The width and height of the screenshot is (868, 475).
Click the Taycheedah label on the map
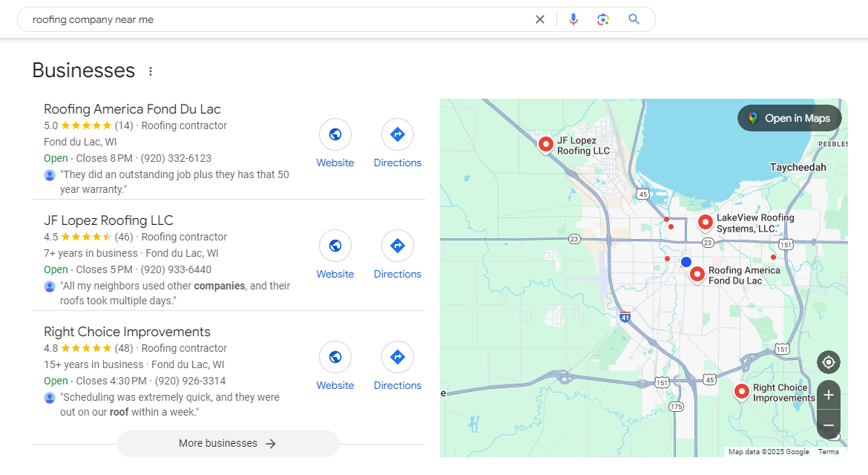[798, 167]
